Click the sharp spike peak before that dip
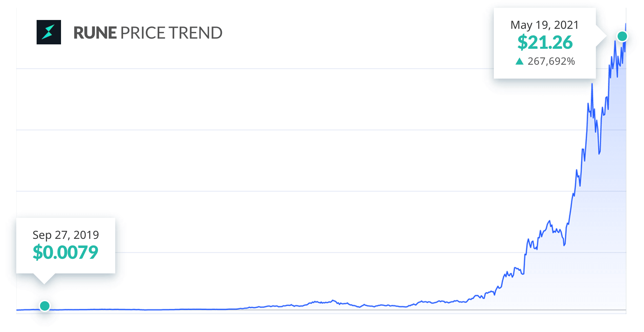Viewport: 644px width, 332px height. 592,85
